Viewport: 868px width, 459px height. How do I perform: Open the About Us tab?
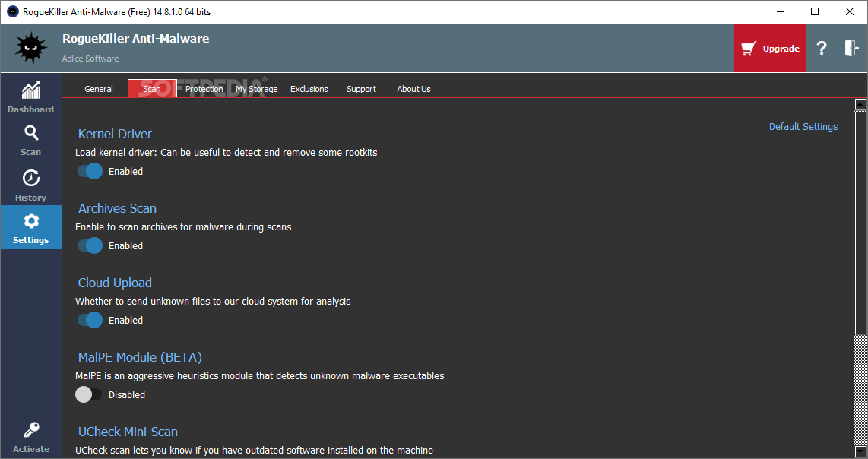(413, 89)
